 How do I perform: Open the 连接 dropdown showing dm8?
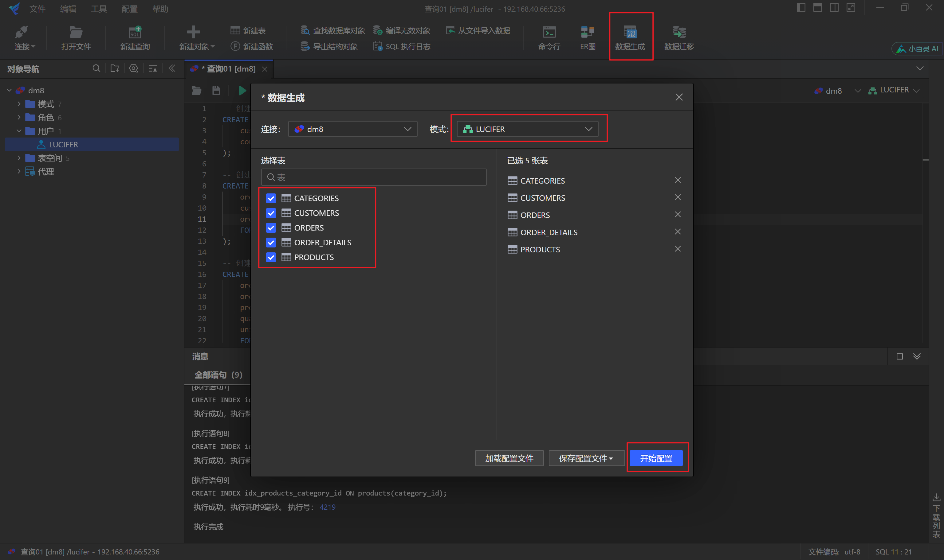tap(352, 129)
